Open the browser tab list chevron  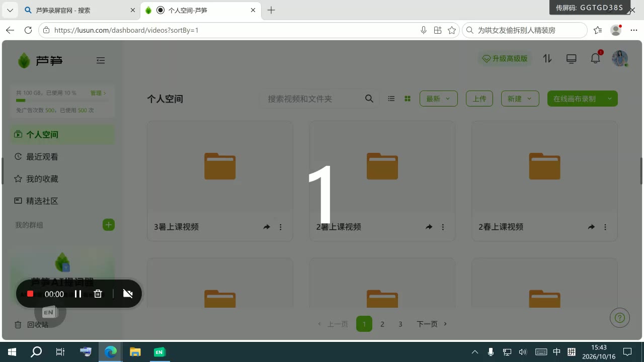tap(10, 10)
